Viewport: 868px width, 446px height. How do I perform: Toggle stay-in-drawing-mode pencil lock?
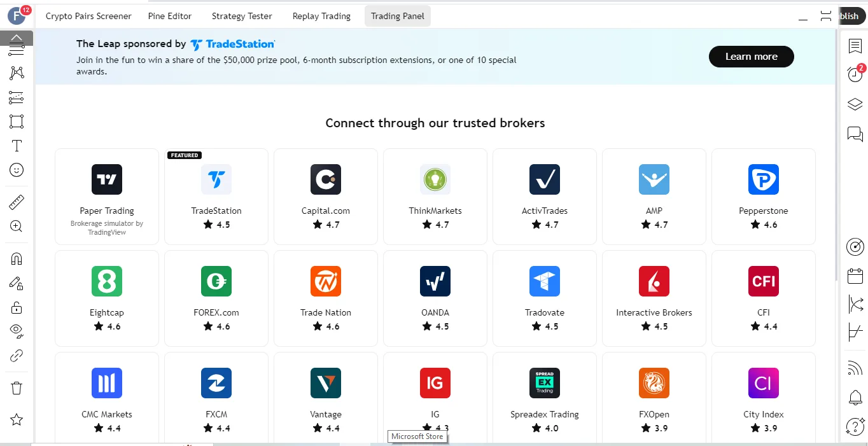(17, 284)
